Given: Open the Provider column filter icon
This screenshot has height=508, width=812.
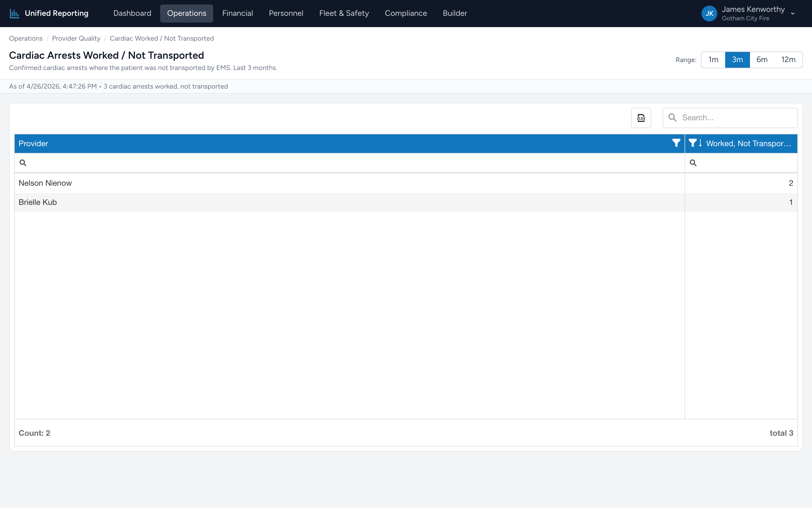Looking at the screenshot, I should click(676, 143).
